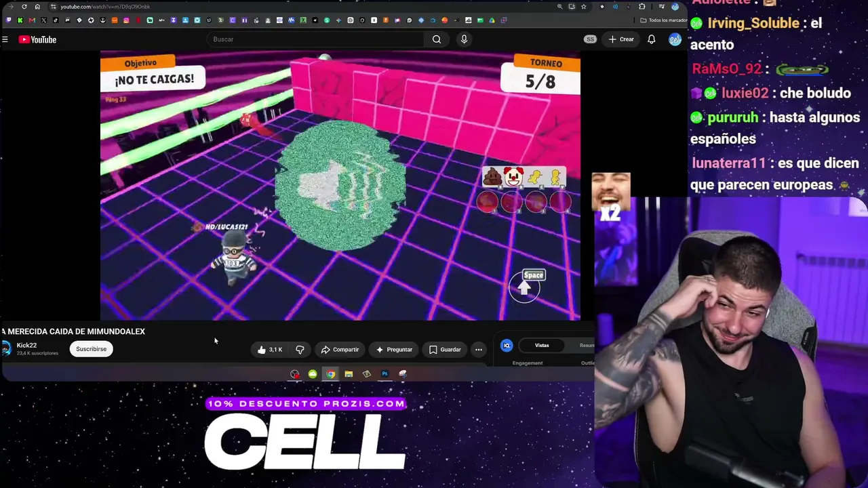Screen dimensions: 868x488
Task: Save the video with Guardar
Action: click(445, 350)
